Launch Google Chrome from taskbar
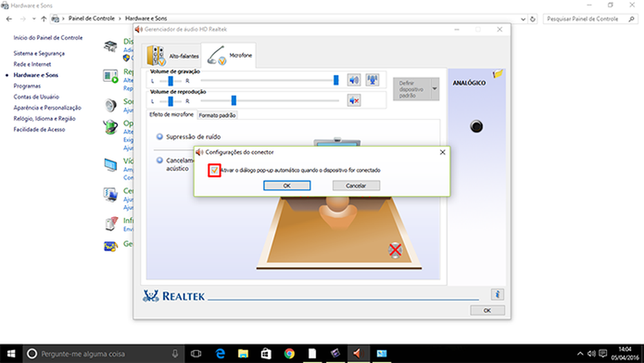The height and width of the screenshot is (363, 644). (289, 354)
